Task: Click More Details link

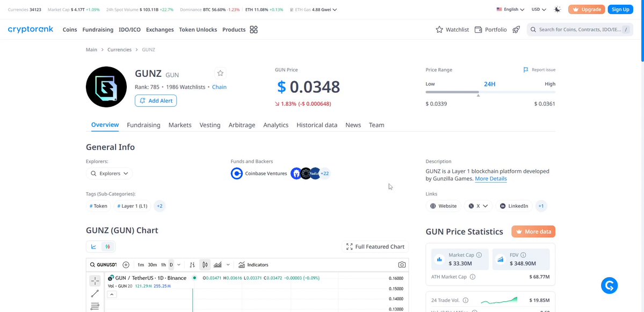Action: click(x=491, y=179)
